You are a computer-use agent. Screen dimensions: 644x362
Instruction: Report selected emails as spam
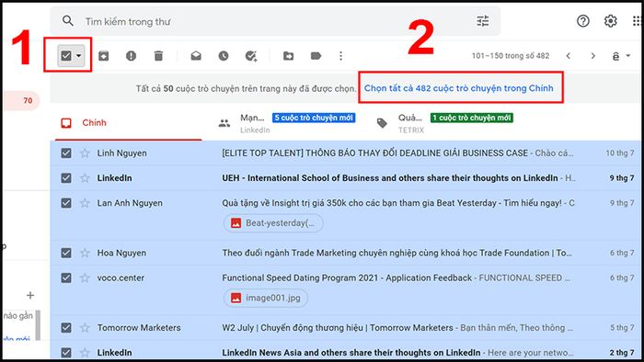click(131, 56)
